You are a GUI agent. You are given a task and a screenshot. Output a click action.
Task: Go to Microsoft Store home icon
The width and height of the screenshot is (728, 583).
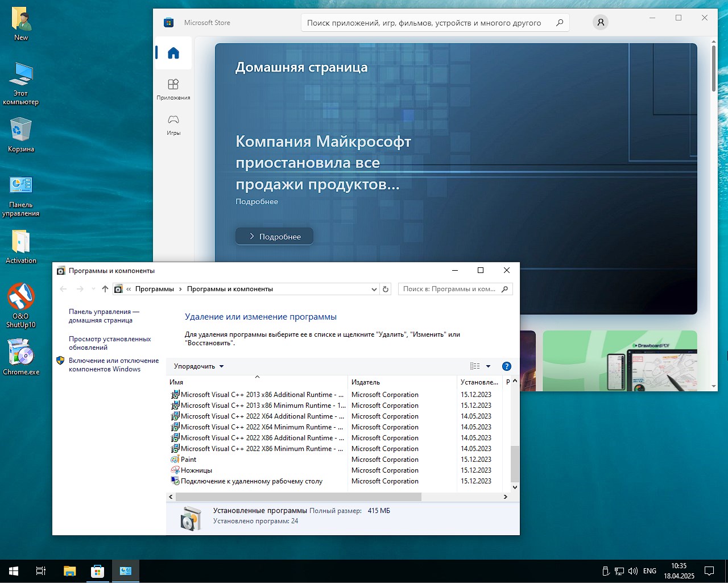click(x=173, y=53)
